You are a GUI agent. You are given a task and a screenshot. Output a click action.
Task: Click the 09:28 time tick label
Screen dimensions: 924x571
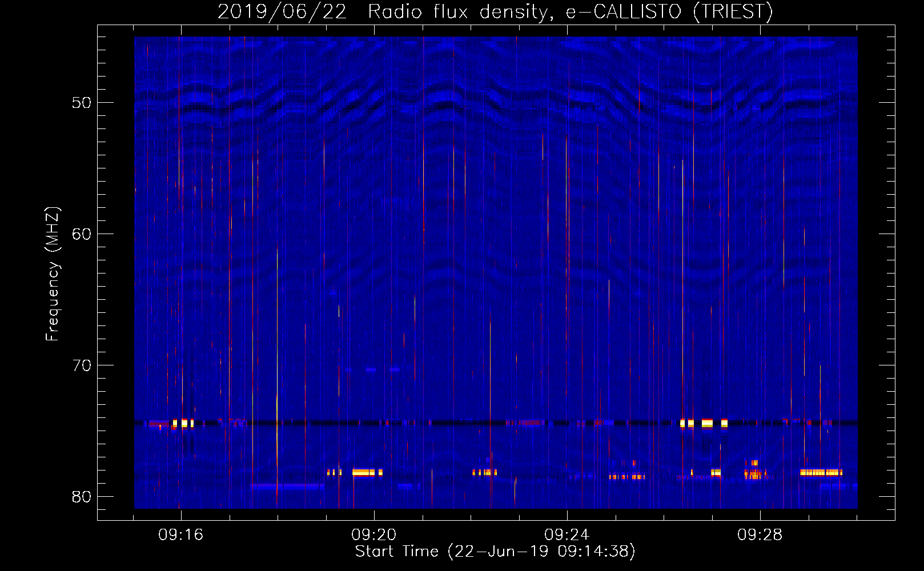click(760, 535)
